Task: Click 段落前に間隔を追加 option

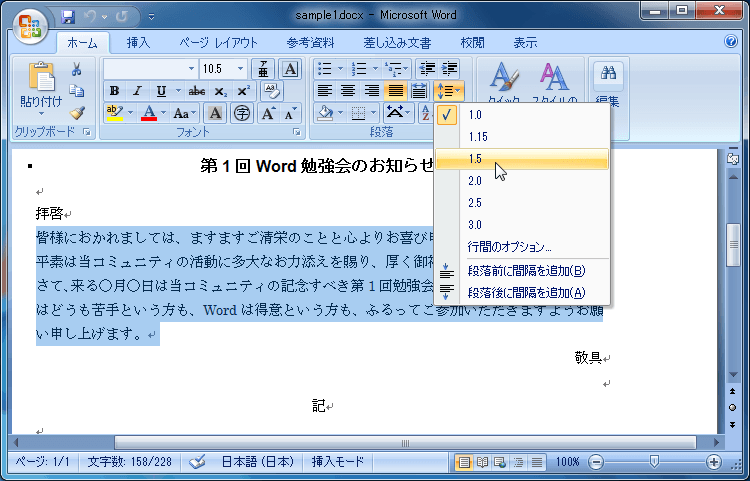Action: pos(522,271)
